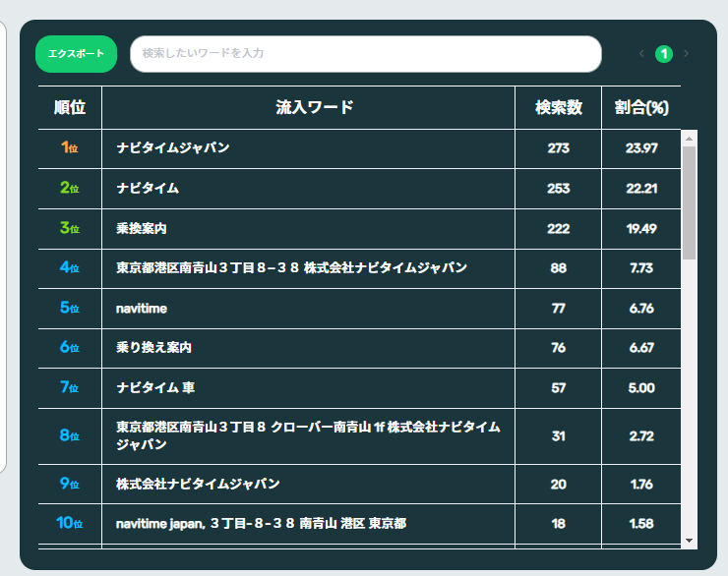Click search count 20

click(559, 485)
